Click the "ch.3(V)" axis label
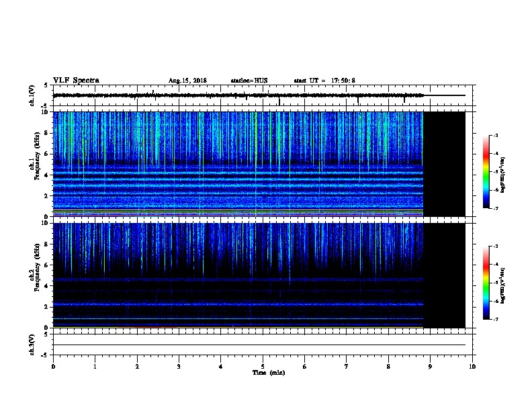Image resolution: width=532 pixels, height=411 pixels. pyautogui.click(x=32, y=345)
